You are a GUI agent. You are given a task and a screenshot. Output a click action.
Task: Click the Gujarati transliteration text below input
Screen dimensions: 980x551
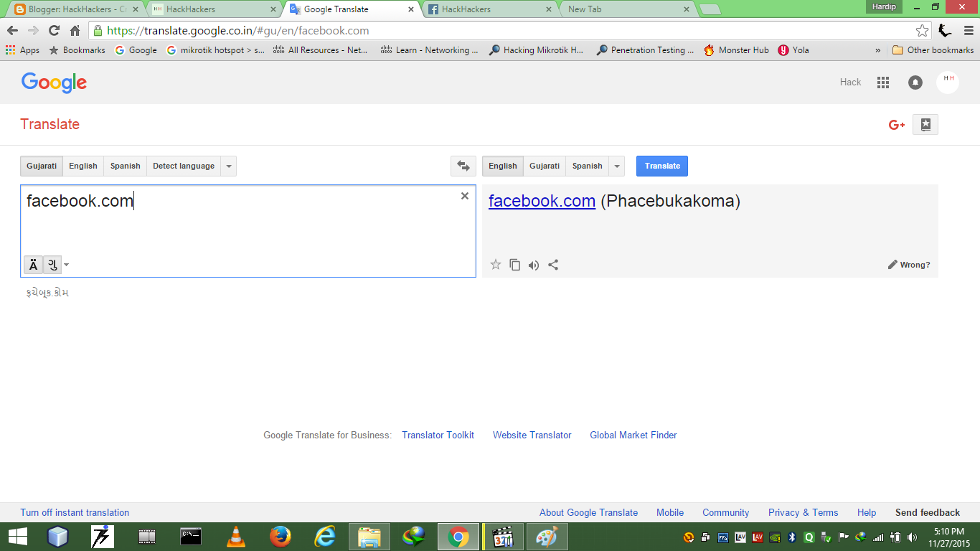tap(47, 293)
